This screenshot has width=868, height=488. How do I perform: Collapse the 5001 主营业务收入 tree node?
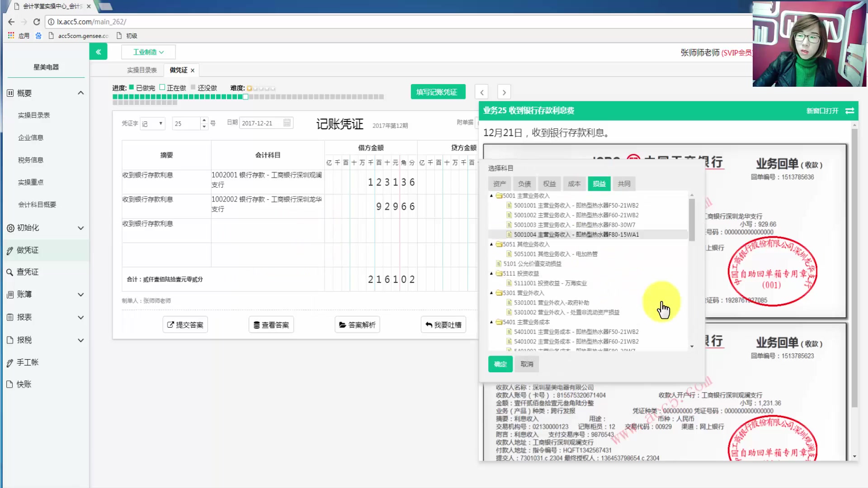pos(492,196)
